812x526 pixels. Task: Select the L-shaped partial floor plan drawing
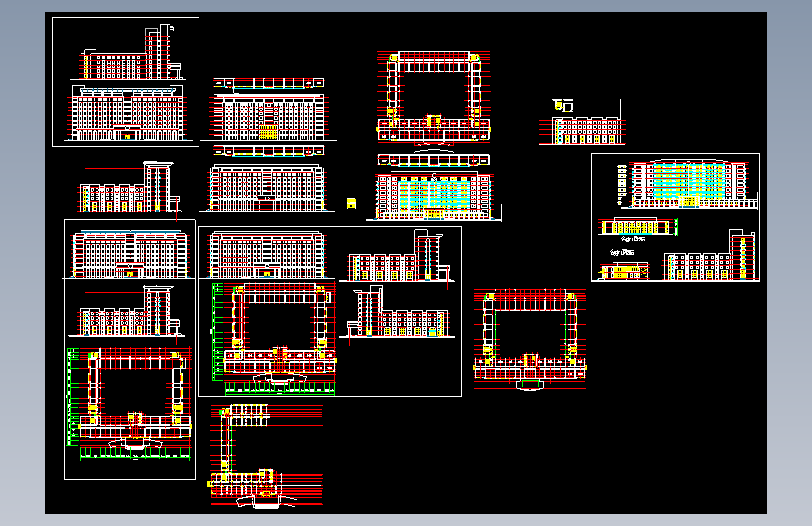[266, 457]
